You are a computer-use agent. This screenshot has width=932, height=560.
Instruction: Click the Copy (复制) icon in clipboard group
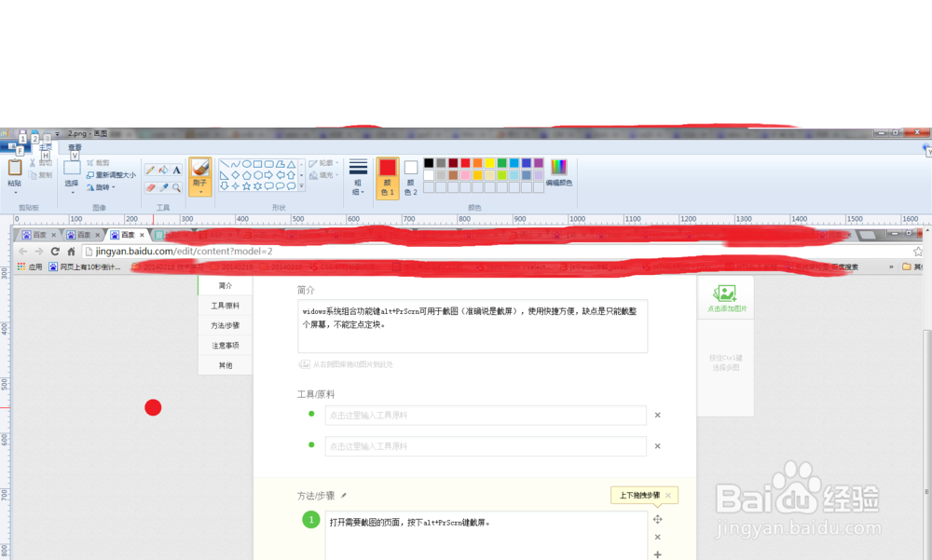pos(33,175)
